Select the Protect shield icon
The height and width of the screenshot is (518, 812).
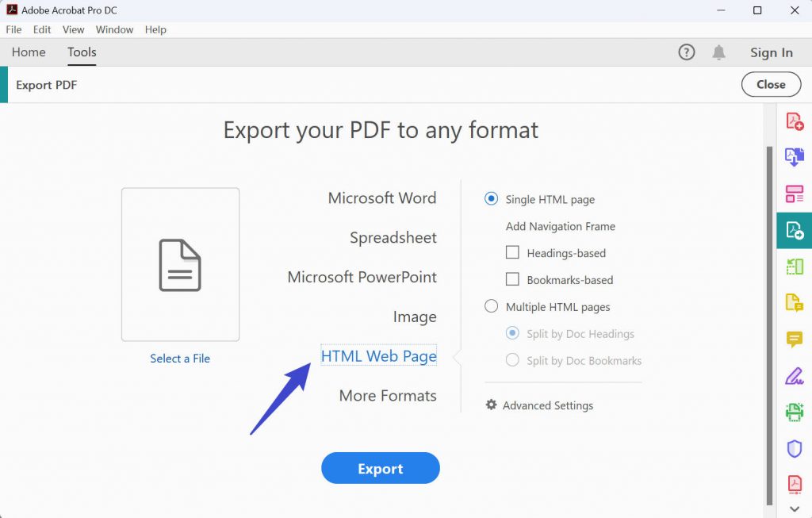pyautogui.click(x=795, y=448)
